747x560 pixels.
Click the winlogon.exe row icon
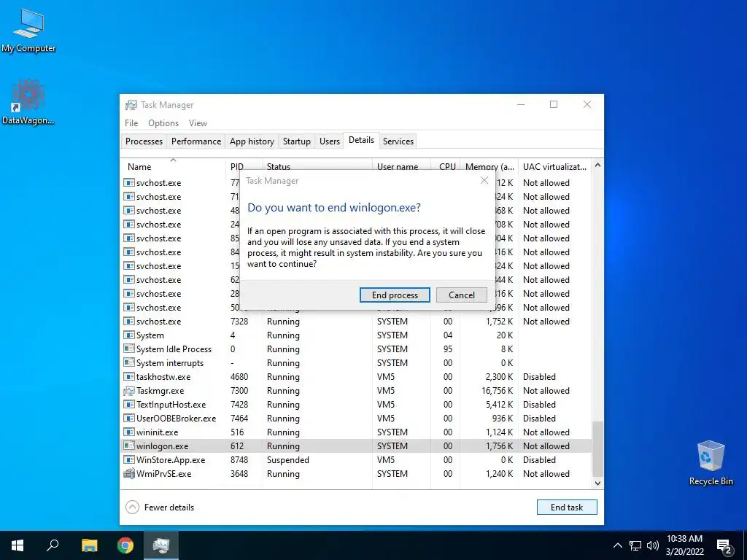128,446
